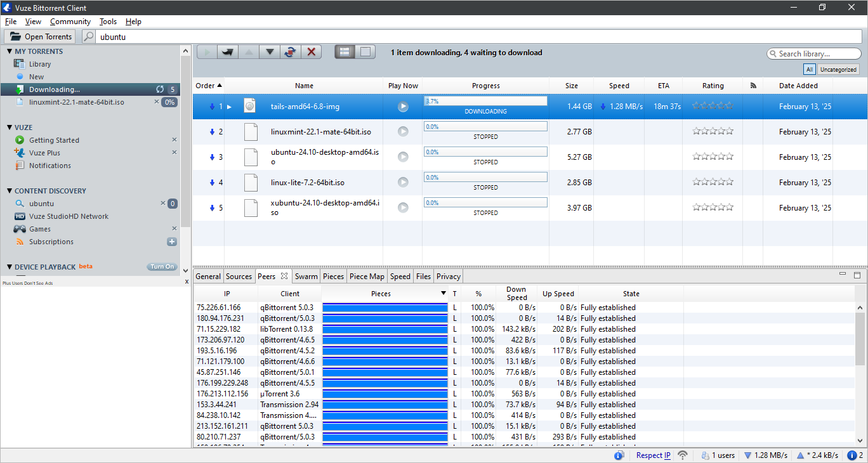
Task: Open the File menu
Action: (11, 22)
